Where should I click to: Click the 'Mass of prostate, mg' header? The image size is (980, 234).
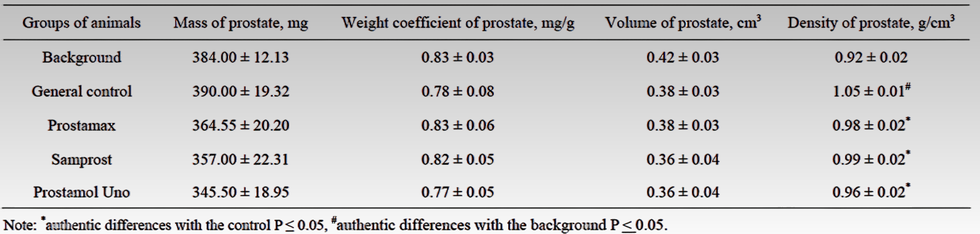pyautogui.click(x=240, y=23)
